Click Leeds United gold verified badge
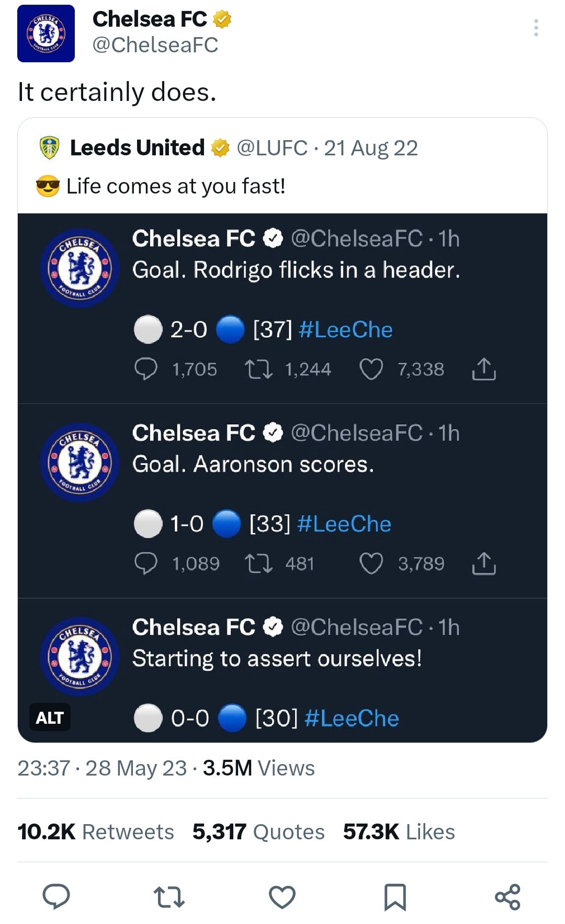 coord(220,148)
